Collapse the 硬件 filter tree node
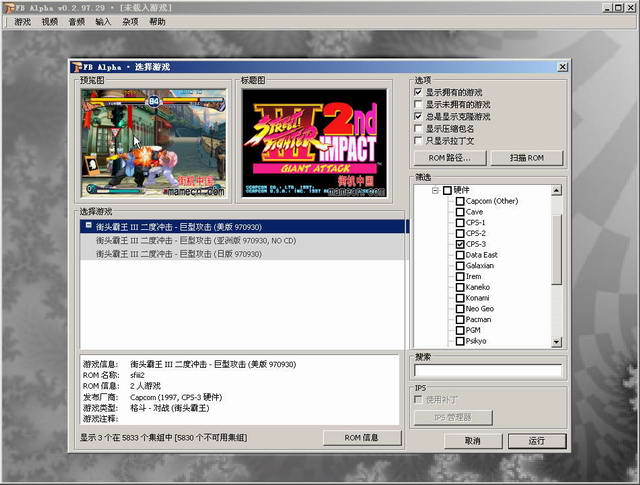This screenshot has width=640, height=485. tap(435, 190)
